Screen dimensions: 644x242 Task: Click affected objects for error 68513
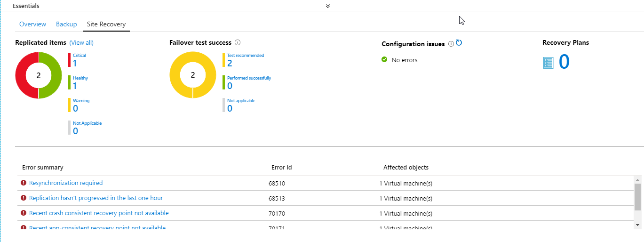406,199
